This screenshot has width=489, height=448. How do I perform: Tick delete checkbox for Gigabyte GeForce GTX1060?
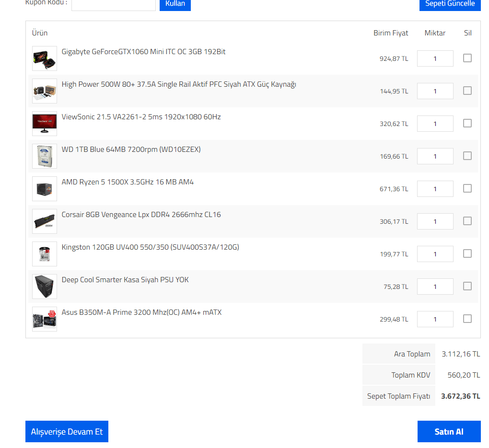pyautogui.click(x=467, y=58)
